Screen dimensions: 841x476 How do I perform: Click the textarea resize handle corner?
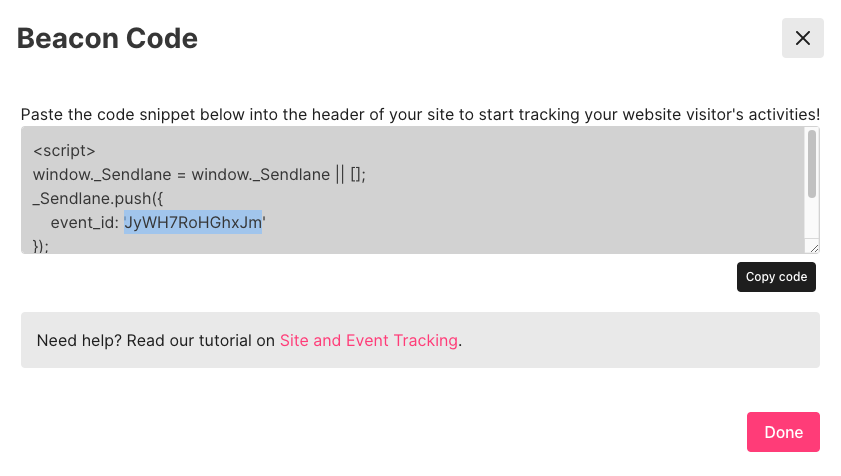coord(814,247)
